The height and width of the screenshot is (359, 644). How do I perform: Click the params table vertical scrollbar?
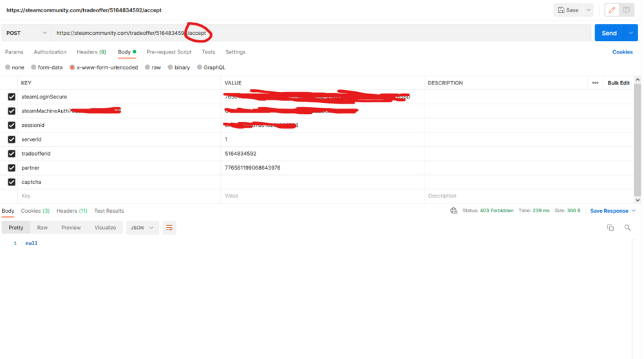(x=638, y=140)
